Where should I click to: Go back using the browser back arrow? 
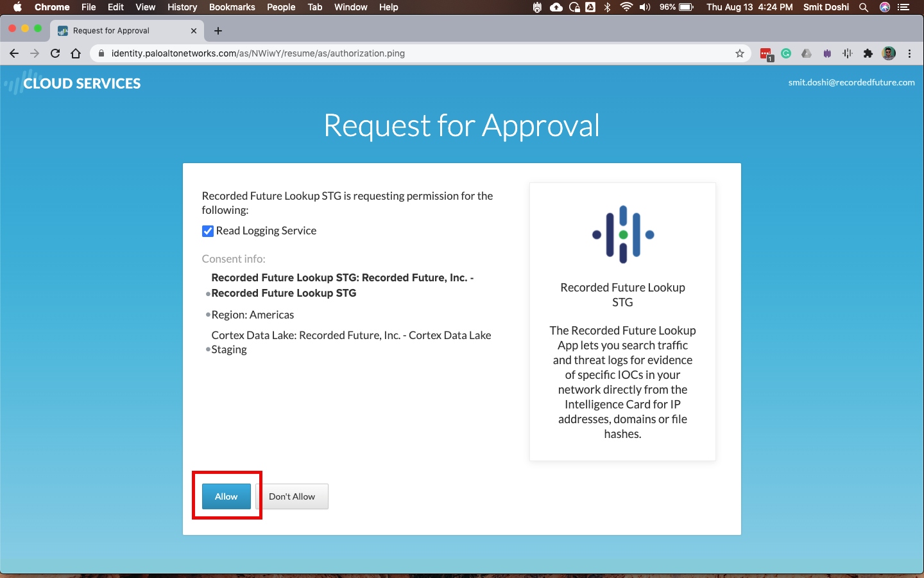click(14, 53)
